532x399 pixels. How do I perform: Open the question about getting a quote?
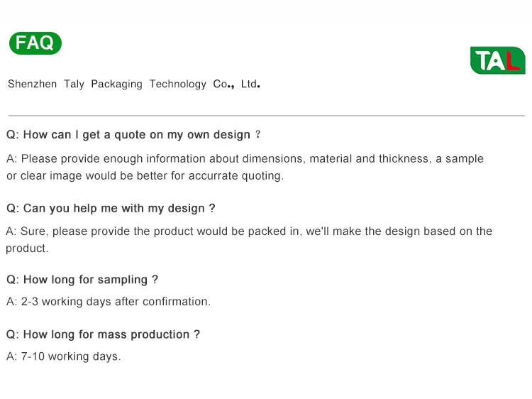pyautogui.click(x=133, y=135)
